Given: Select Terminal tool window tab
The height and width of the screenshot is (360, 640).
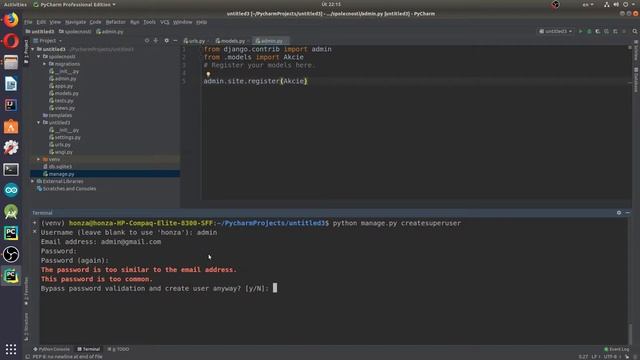Looking at the screenshot, I should [89, 349].
